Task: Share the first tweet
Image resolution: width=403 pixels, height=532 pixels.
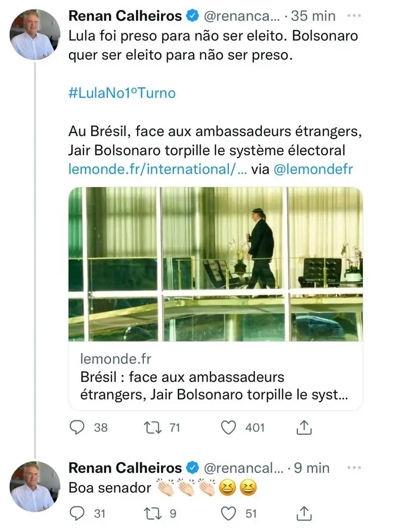Action: pos(304,428)
